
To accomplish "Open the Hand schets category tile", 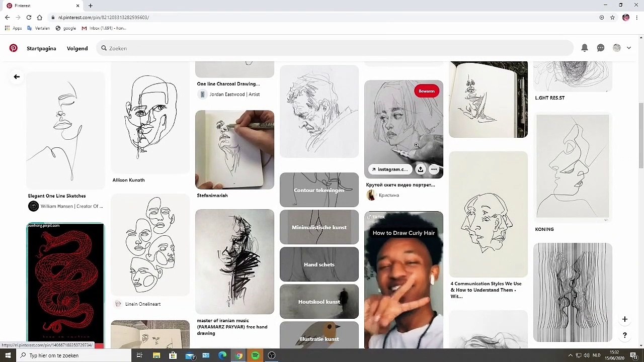I will pos(319,264).
